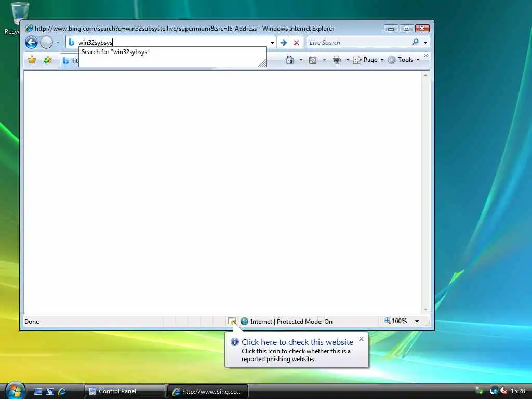
Task: Click the 100% zoom level button
Action: pyautogui.click(x=395, y=321)
